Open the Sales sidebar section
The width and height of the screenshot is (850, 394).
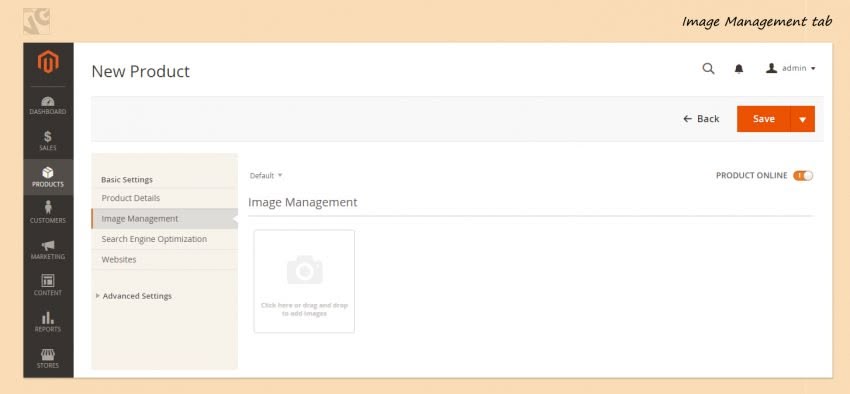(48, 141)
